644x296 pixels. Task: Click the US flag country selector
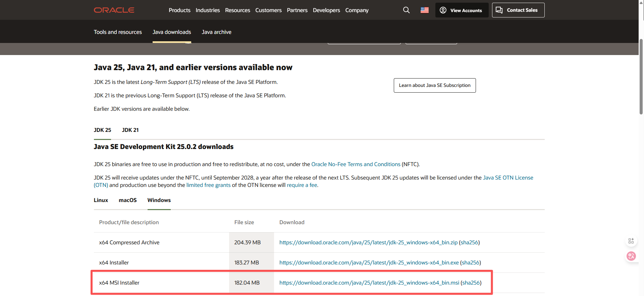click(x=424, y=10)
